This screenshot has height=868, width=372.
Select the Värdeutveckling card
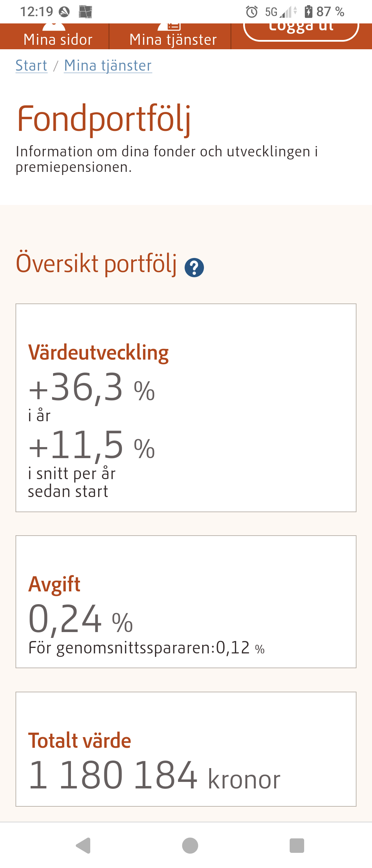pos(186,408)
